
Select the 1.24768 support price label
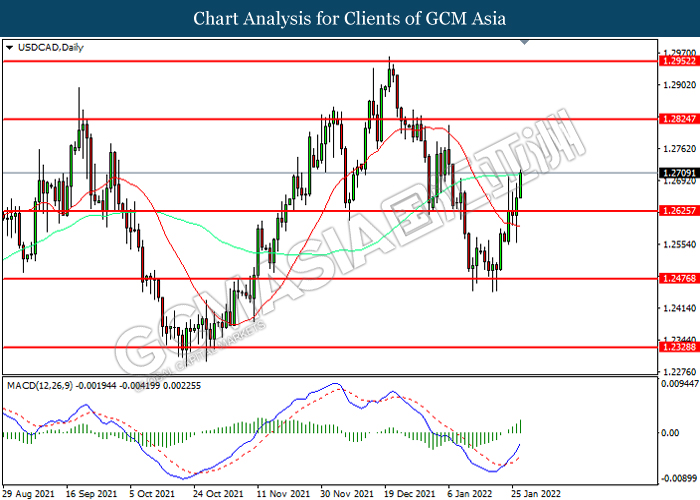click(x=679, y=279)
